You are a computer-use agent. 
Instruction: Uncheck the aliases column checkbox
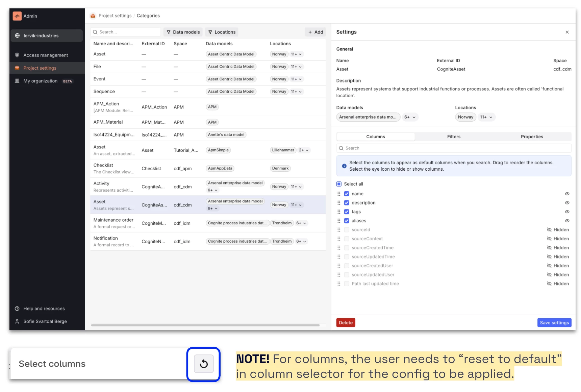pos(347,221)
